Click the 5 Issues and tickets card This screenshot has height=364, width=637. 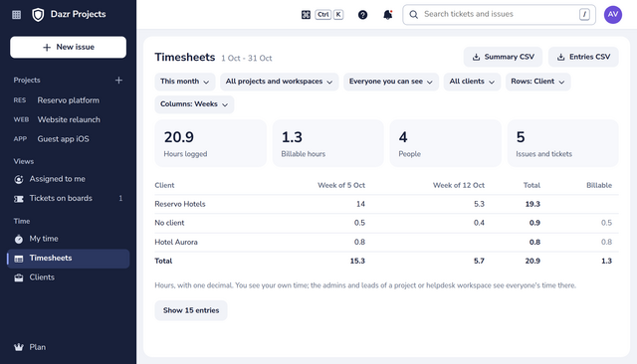click(563, 143)
